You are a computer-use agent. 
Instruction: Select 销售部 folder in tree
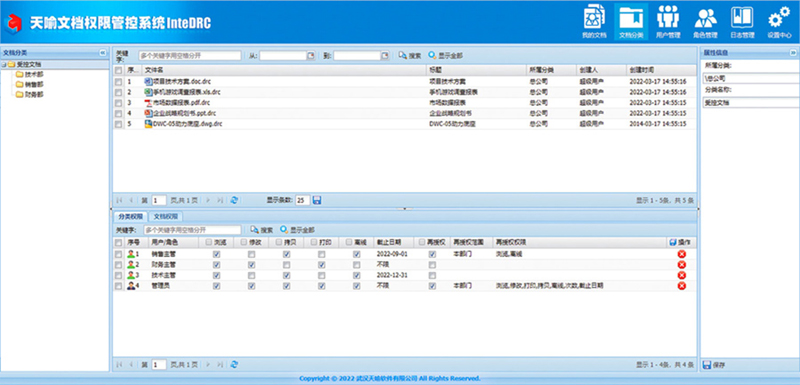pyautogui.click(x=30, y=85)
